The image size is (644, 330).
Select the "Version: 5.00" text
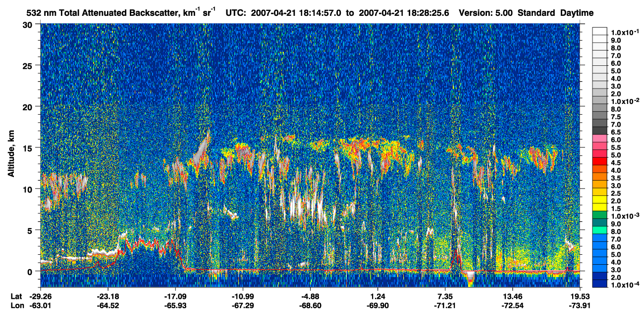[486, 12]
